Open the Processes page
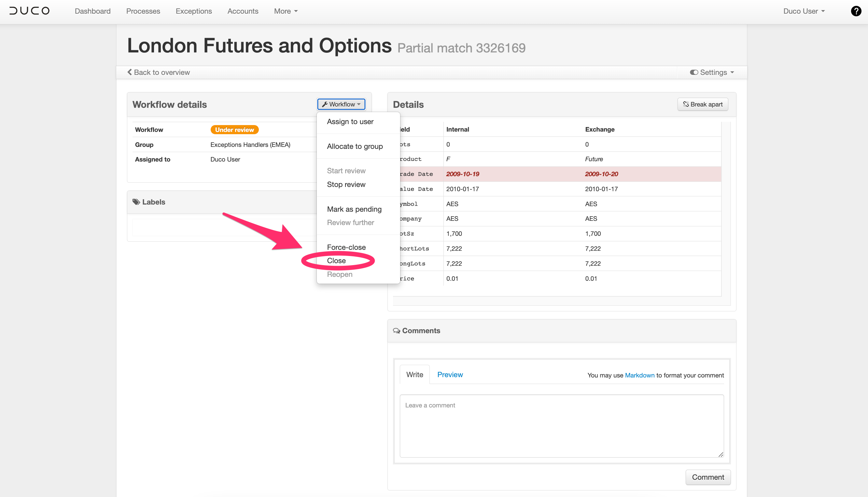 [x=143, y=11]
